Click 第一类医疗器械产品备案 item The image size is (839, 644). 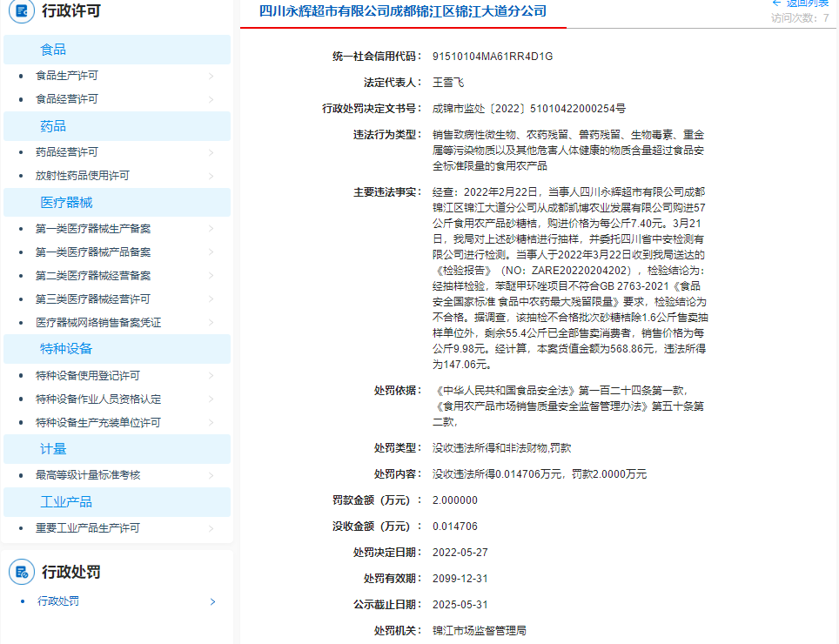point(93,252)
